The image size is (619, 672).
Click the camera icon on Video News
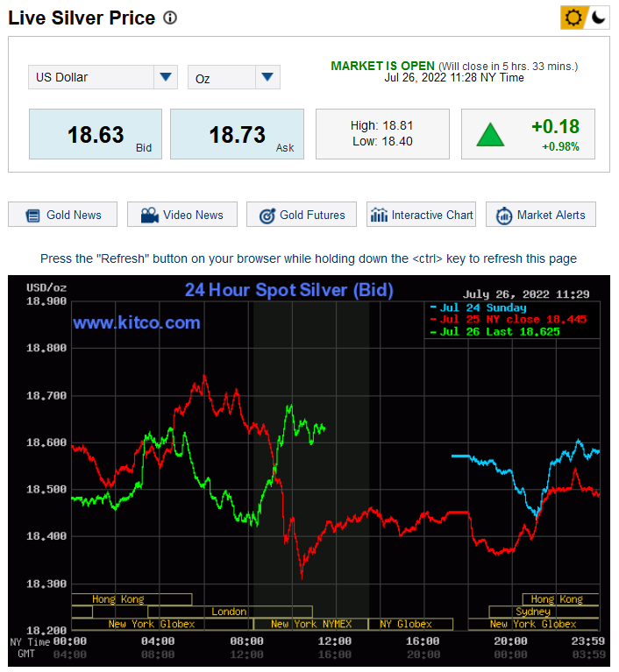tap(150, 216)
